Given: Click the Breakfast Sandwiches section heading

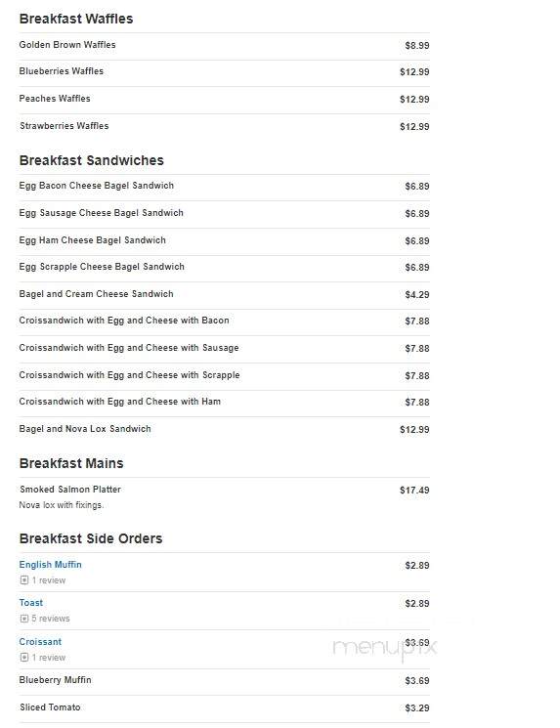Looking at the screenshot, I should 92,160.
